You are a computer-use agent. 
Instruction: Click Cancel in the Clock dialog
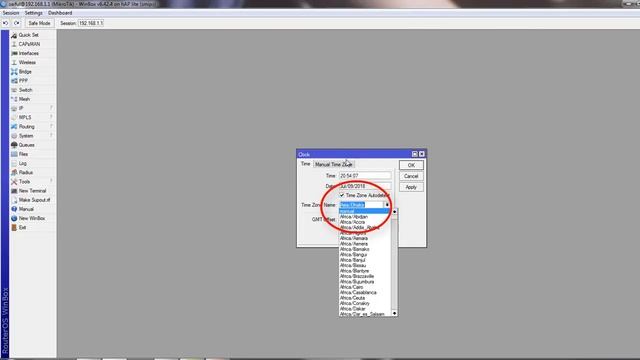click(x=411, y=176)
